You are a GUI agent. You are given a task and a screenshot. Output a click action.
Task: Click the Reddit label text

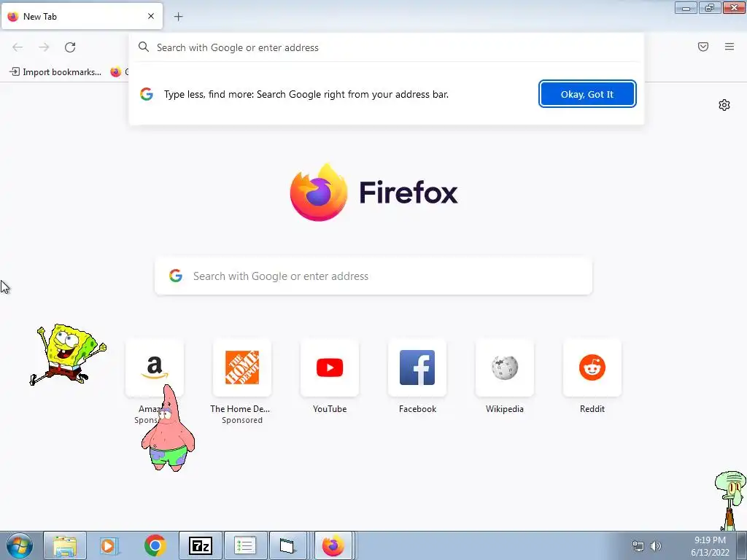pos(592,409)
